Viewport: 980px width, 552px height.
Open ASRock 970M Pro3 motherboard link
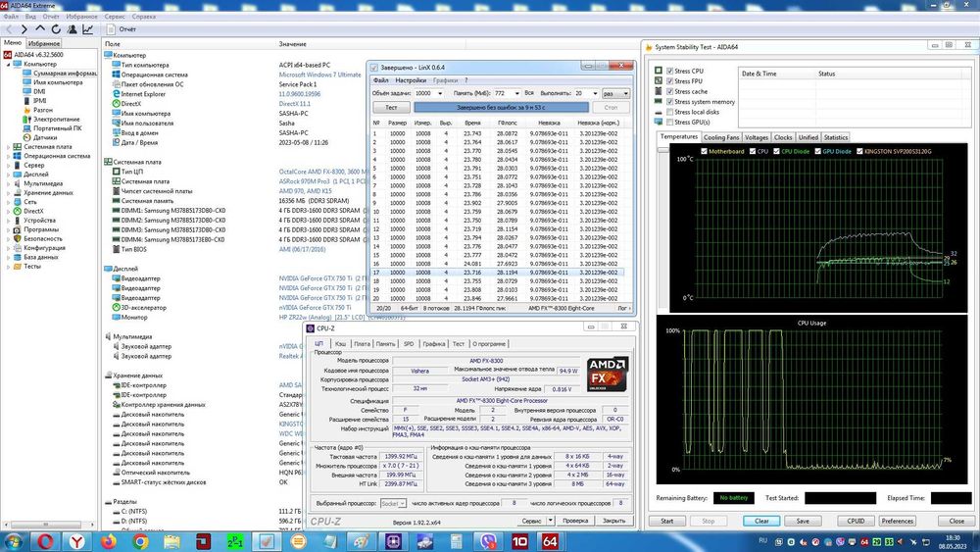322,181
